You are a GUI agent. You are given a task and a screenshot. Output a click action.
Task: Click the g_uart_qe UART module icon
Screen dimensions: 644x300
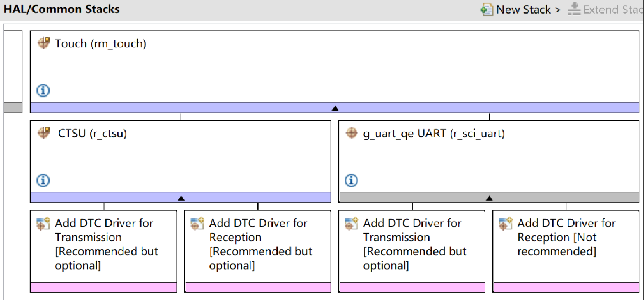coord(352,133)
